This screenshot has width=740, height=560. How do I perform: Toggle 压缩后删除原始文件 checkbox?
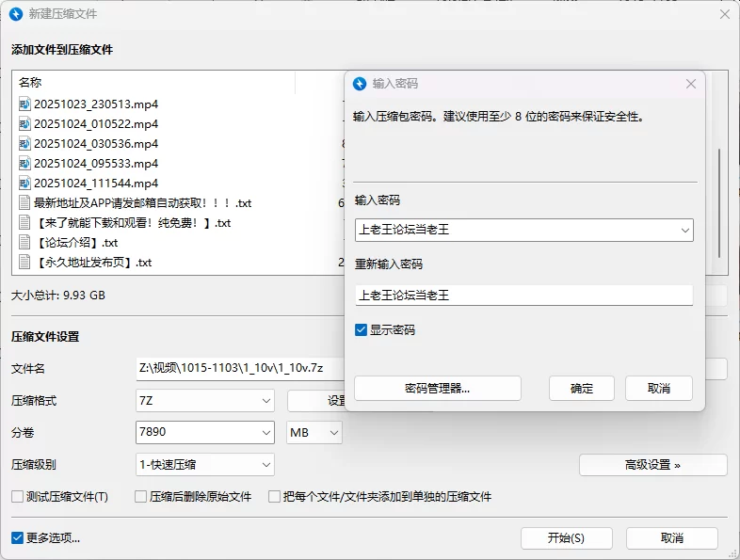tap(141, 497)
